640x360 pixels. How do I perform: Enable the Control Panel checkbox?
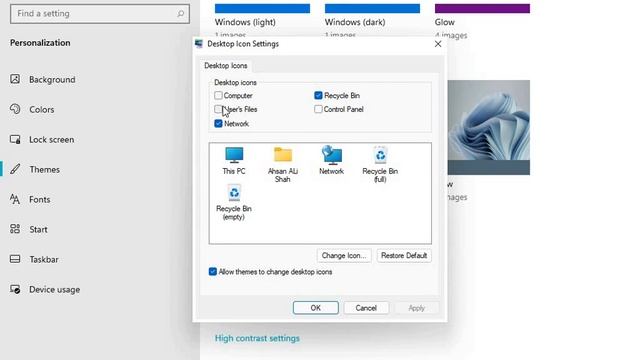coord(318,109)
